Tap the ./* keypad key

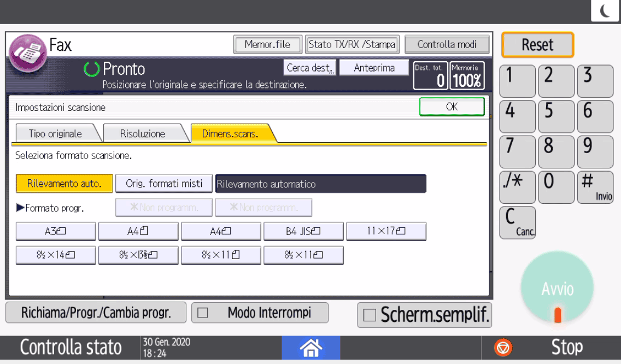coord(518,187)
